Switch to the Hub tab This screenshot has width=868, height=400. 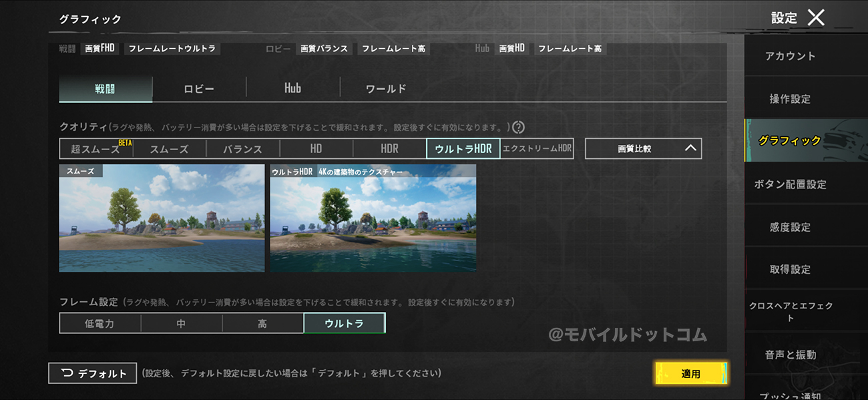[292, 89]
